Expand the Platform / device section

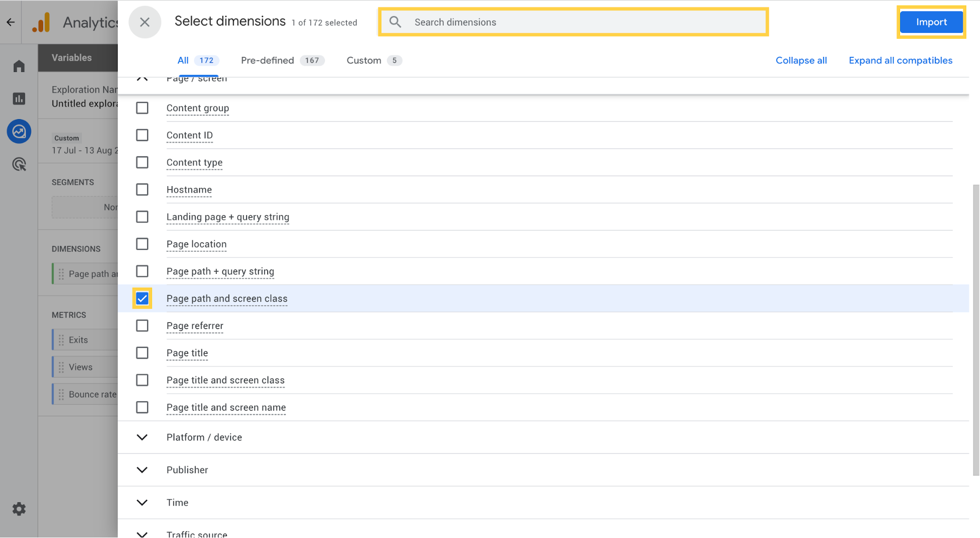142,437
